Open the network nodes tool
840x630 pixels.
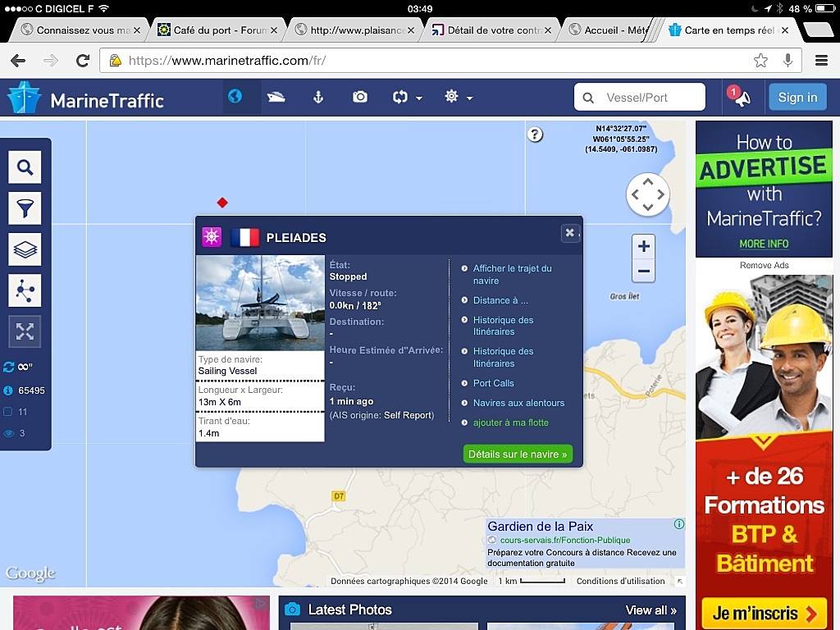[x=25, y=291]
